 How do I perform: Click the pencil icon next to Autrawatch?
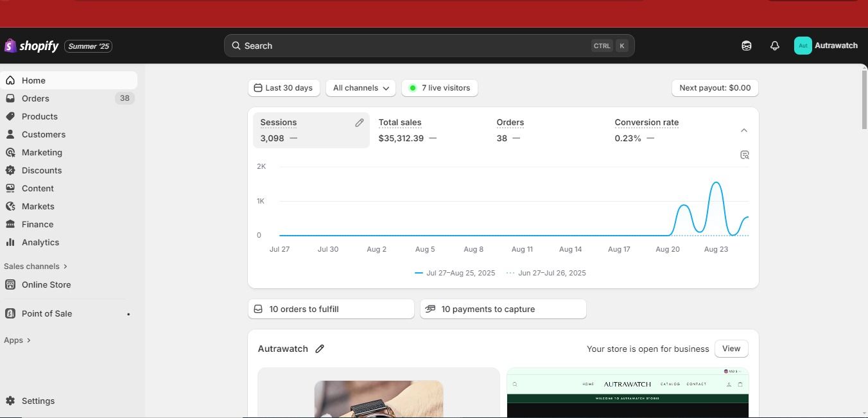coord(320,349)
